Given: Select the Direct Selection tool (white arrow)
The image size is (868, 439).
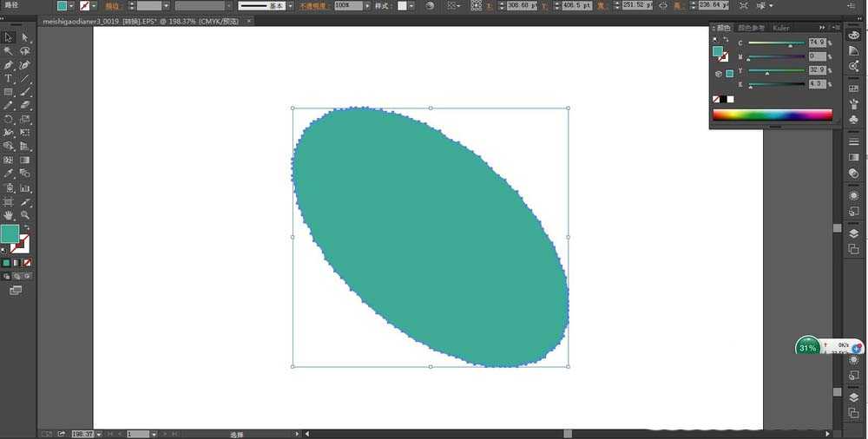Looking at the screenshot, I should pyautogui.click(x=25, y=37).
